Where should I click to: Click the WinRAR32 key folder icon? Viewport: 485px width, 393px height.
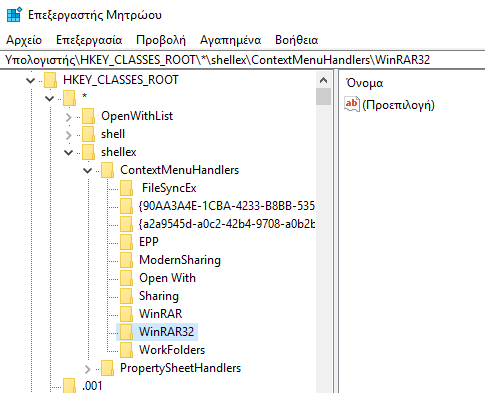pyautogui.click(x=127, y=332)
